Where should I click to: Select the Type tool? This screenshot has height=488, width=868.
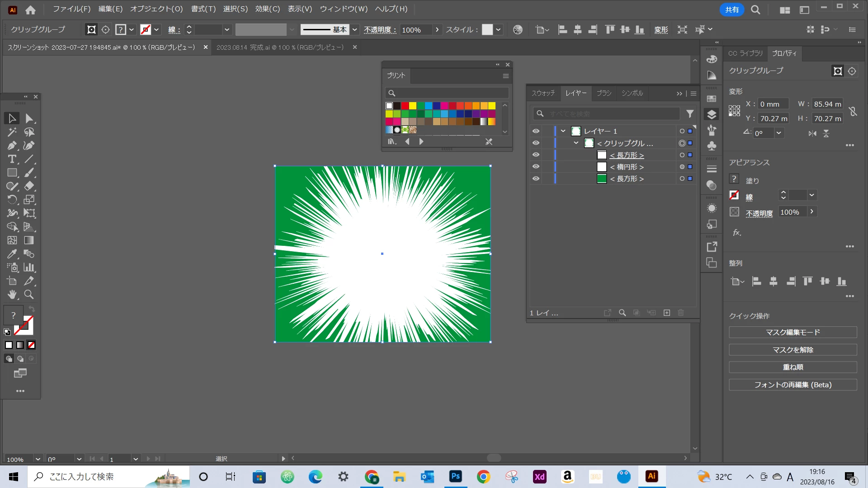point(12,159)
